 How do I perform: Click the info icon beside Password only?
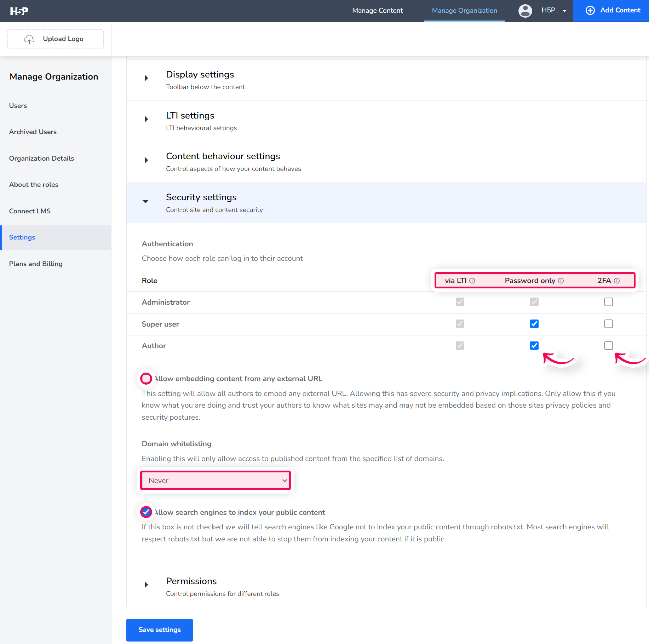[561, 281]
